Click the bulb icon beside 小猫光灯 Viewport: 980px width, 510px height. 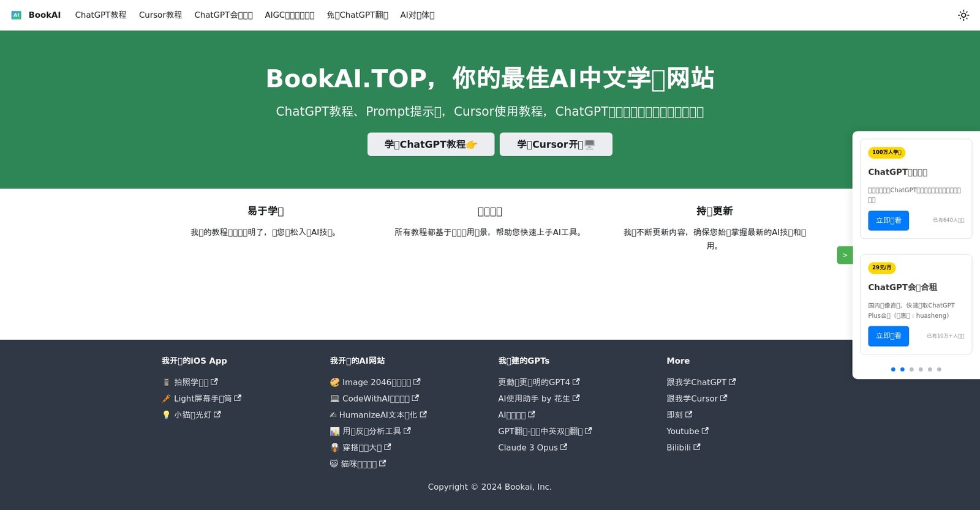click(166, 414)
